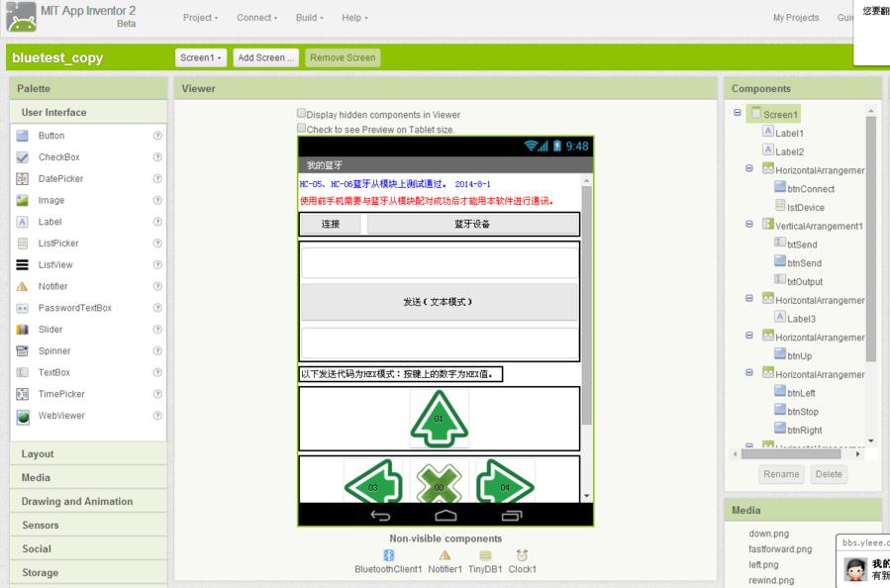
Task: Select the Clock1 component icon
Action: [x=522, y=556]
